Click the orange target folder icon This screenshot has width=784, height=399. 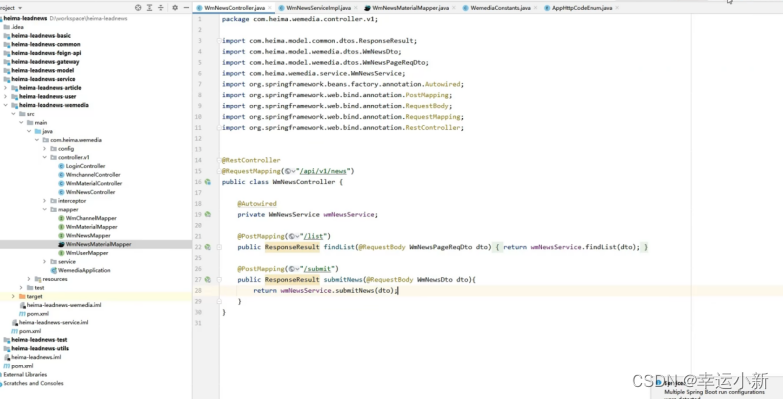(x=22, y=296)
